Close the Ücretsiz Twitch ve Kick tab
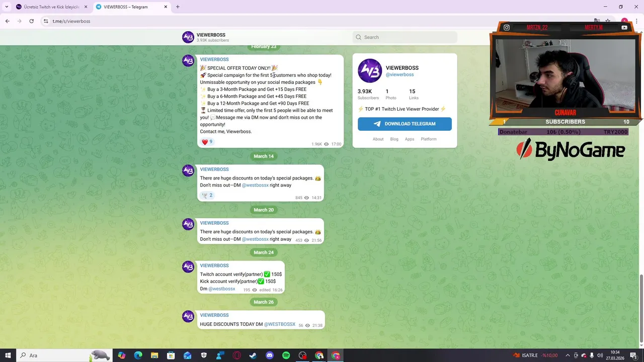 (x=86, y=7)
